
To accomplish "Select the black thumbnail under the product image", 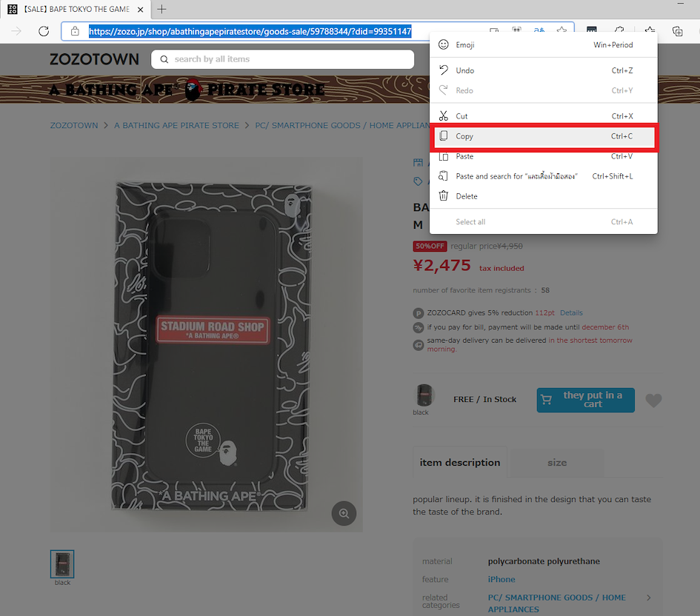I will click(62, 564).
